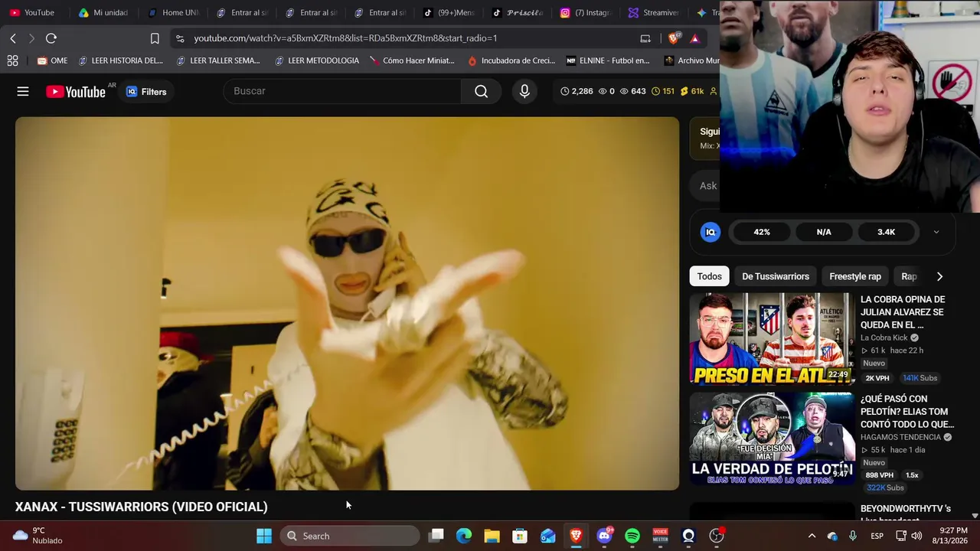Open Spotify from the taskbar
980x551 pixels.
pyautogui.click(x=632, y=536)
